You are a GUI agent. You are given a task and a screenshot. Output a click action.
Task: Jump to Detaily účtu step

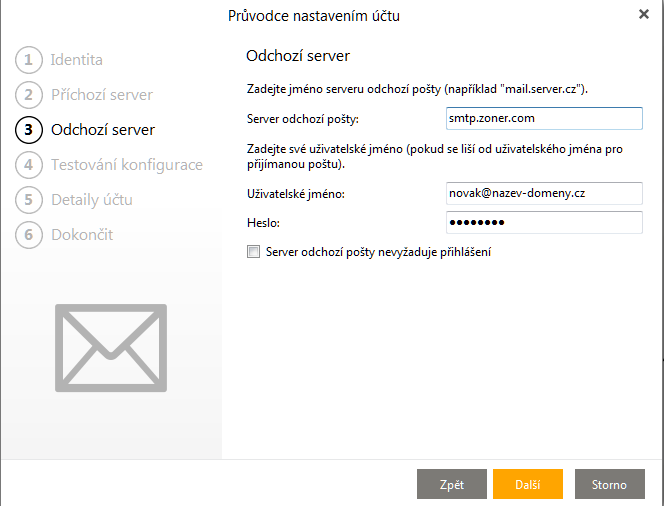pyautogui.click(x=92, y=200)
